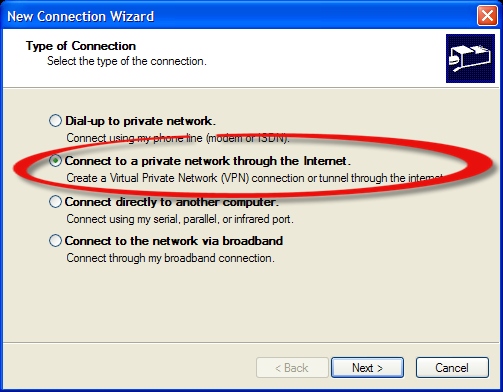Choose the private network through Internet radio circle
This screenshot has height=392, width=503.
55,161
